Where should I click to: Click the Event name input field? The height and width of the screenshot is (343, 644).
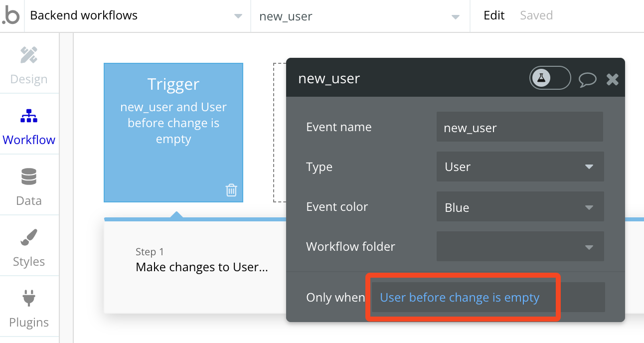[520, 128]
